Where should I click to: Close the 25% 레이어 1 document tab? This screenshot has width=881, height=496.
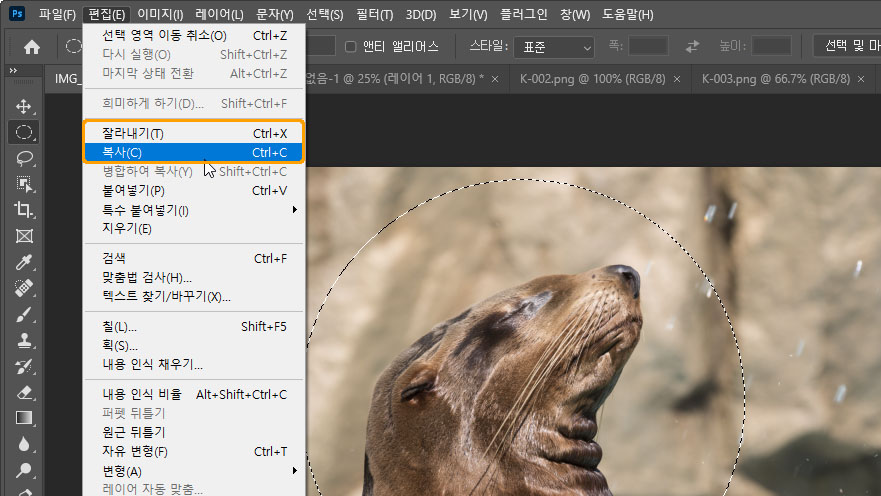495,79
